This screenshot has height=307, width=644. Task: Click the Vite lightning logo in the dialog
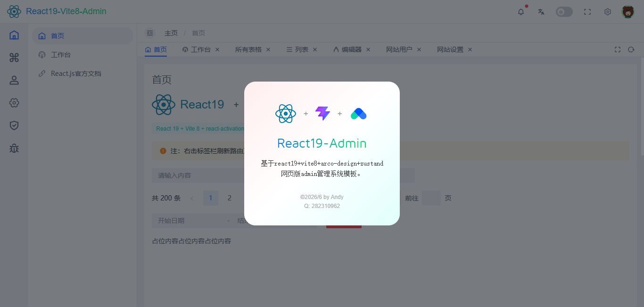pos(322,114)
